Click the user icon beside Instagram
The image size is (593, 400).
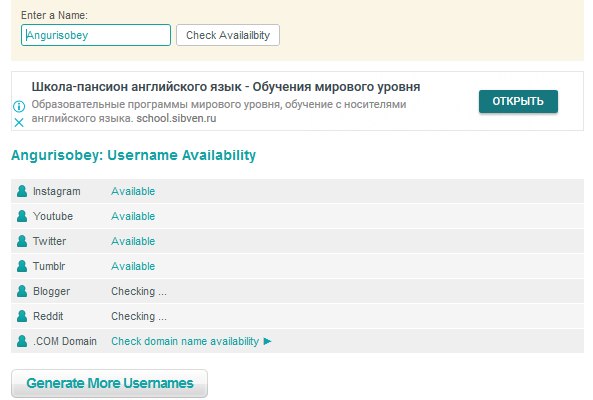[22, 191]
